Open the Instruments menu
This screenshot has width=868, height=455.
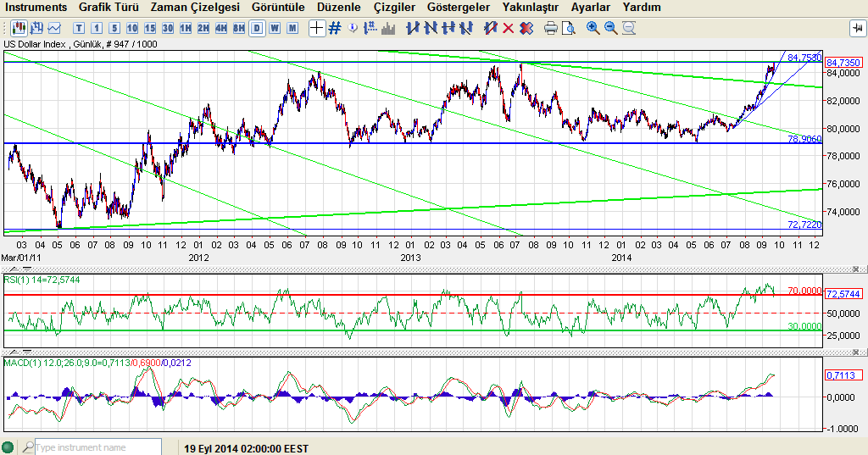coord(36,7)
